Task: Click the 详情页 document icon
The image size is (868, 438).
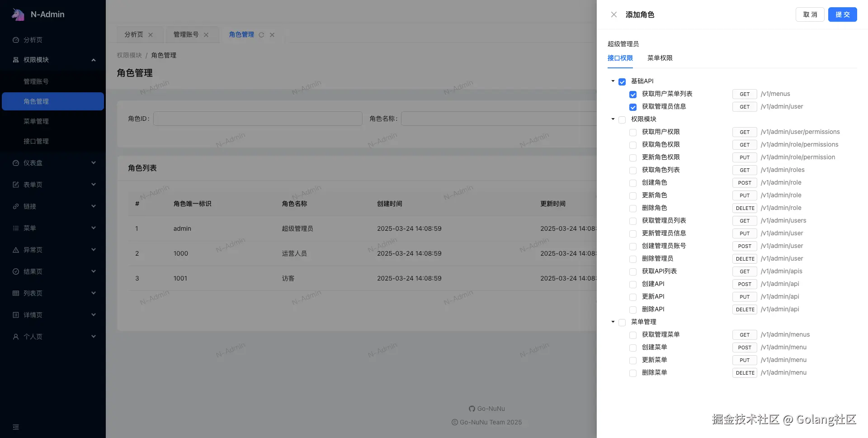Action: coord(16,315)
